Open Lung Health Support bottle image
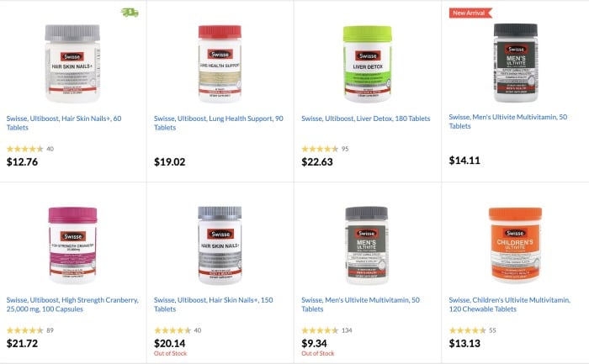This screenshot has height=364, width=589. click(x=220, y=63)
